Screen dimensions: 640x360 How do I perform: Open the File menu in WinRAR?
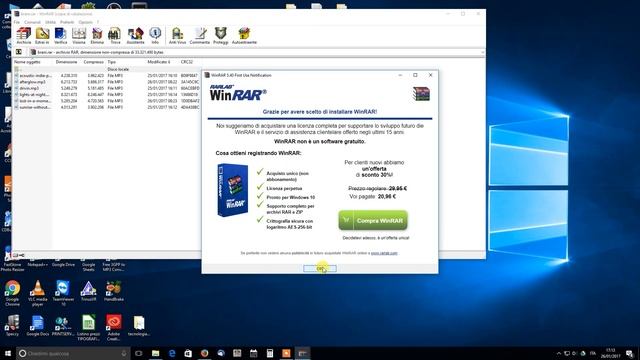click(x=17, y=22)
